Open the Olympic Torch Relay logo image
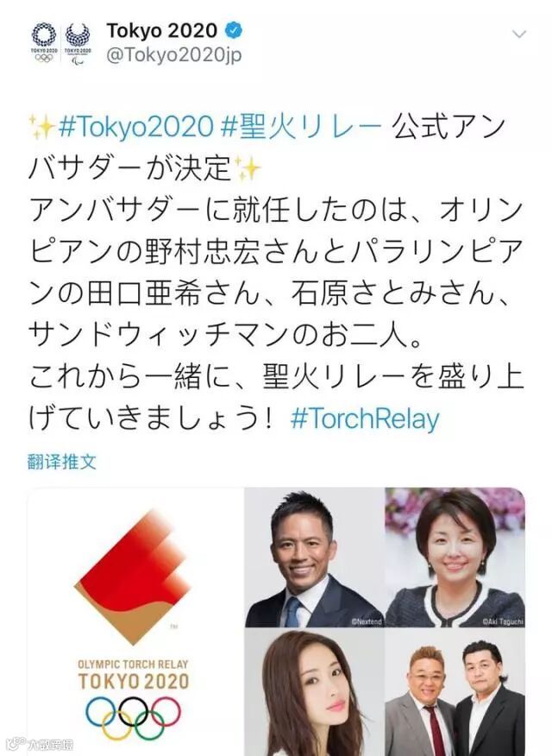The image size is (552, 756). coord(135,621)
